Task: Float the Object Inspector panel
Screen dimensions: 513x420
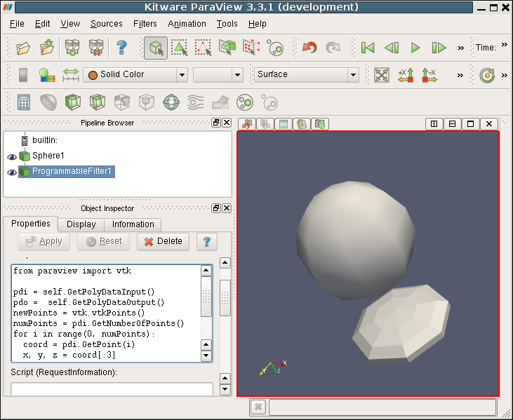Action: tap(216, 208)
